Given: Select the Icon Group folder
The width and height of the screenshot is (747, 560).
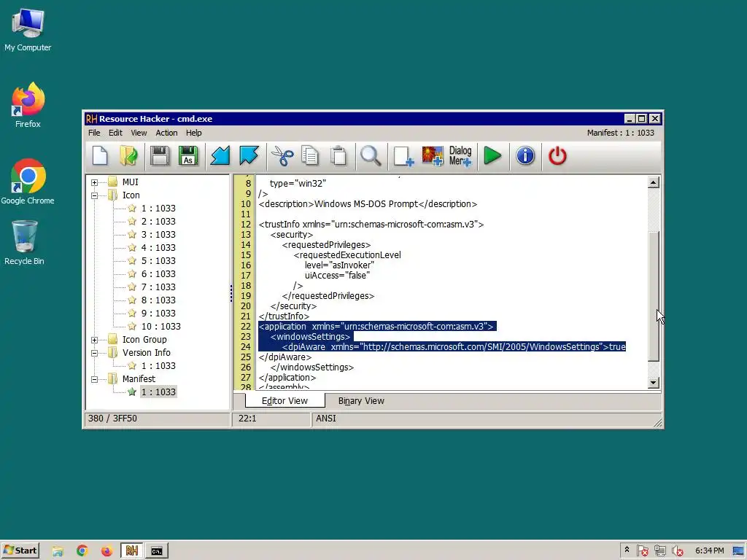Looking at the screenshot, I should point(144,340).
